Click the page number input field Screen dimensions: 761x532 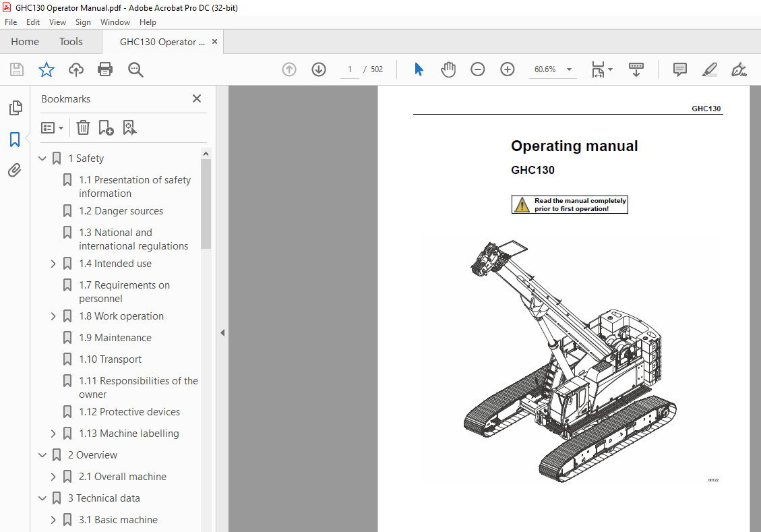tap(349, 69)
